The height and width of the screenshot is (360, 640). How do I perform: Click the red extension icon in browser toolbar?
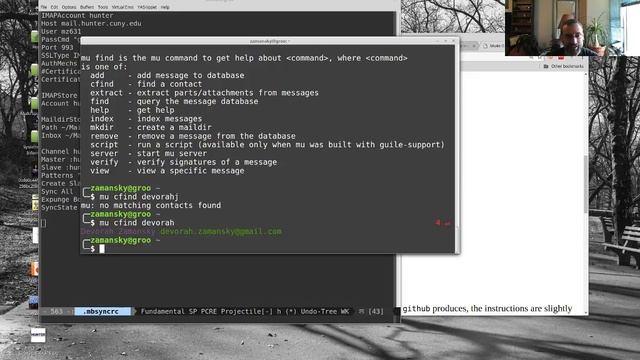[561, 58]
